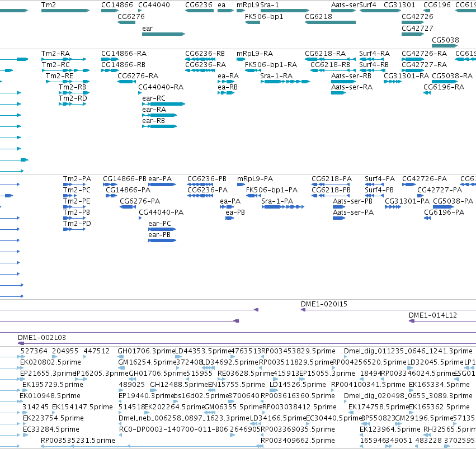Select the "CG6196-RA" transcript label
Image resolution: width=476 pixels, height=449 pixels.
(x=444, y=87)
